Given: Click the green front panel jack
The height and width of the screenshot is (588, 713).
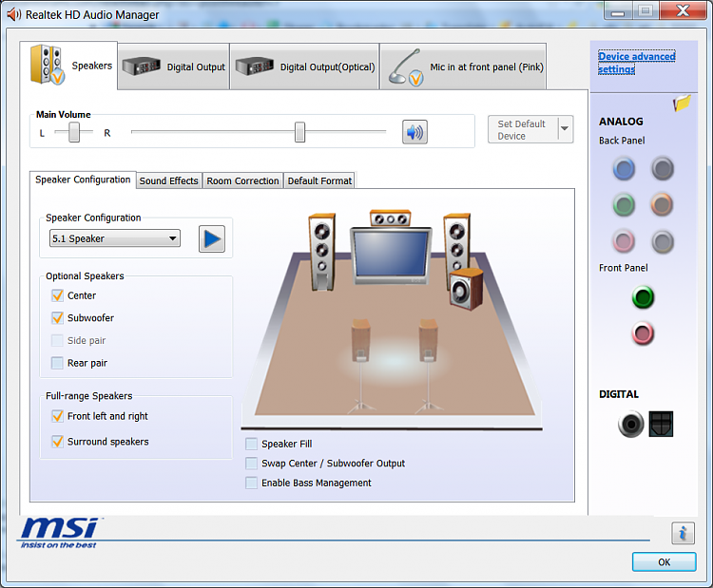Looking at the screenshot, I should point(643,297).
